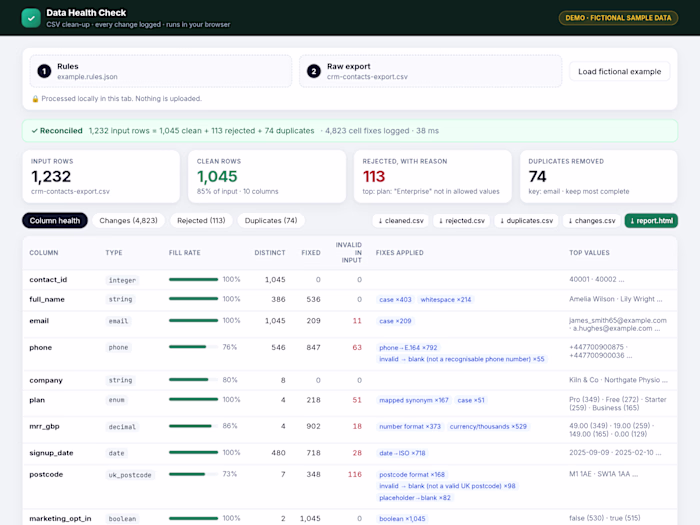The image size is (700, 525).
Task: Click the step 2 Raw export number badge
Action: coord(314,71)
